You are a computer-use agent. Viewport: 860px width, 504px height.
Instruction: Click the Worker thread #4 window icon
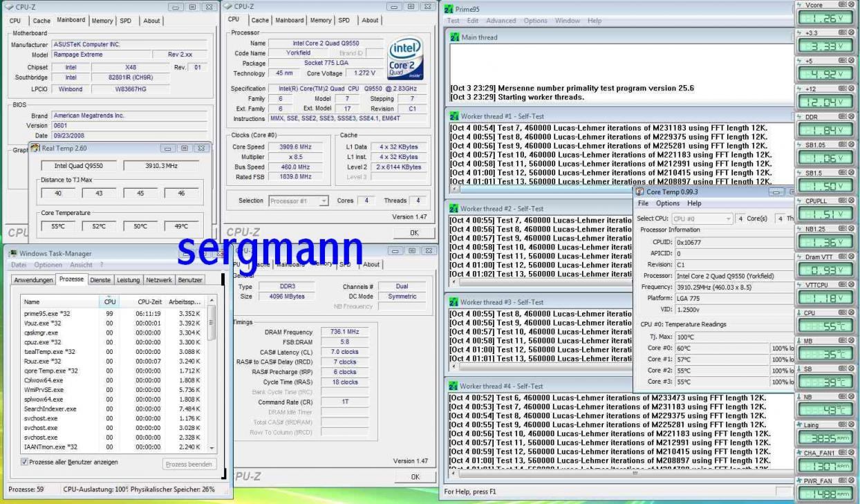(454, 386)
